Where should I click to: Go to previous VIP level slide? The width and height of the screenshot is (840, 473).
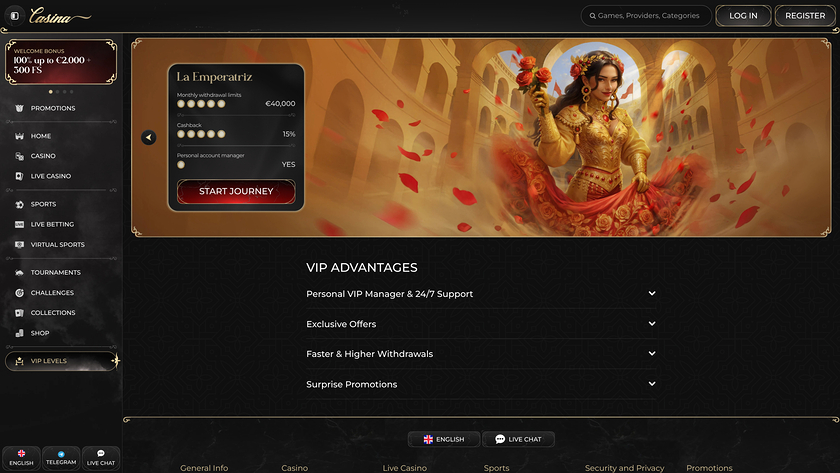pyautogui.click(x=149, y=138)
